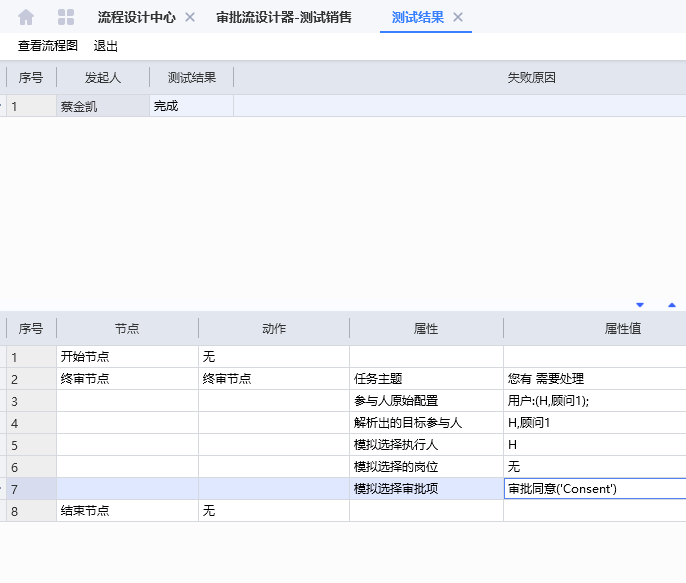Screen dimensions: 686x583
Task: Select the 开始节点 row cell
Action: (127, 357)
